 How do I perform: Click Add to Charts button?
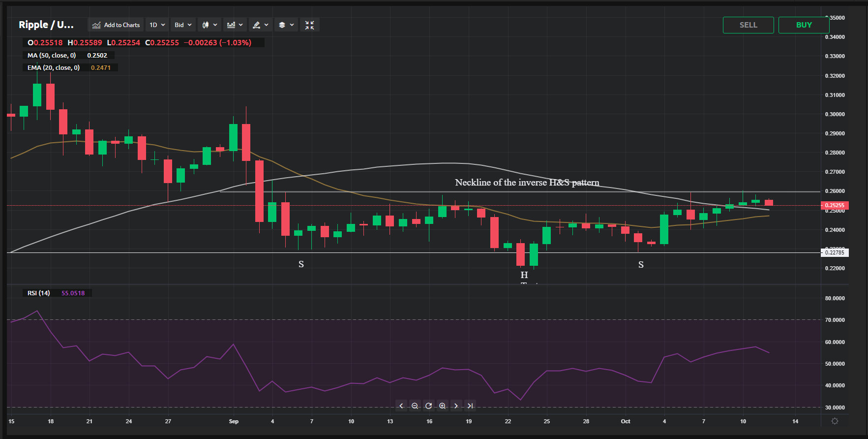(x=116, y=25)
